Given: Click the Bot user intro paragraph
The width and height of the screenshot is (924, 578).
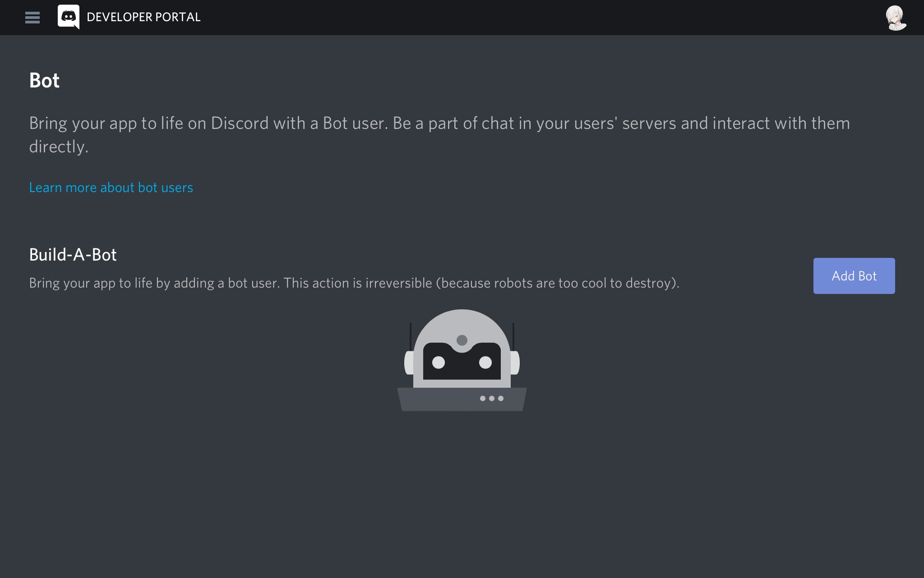Looking at the screenshot, I should pos(439,135).
